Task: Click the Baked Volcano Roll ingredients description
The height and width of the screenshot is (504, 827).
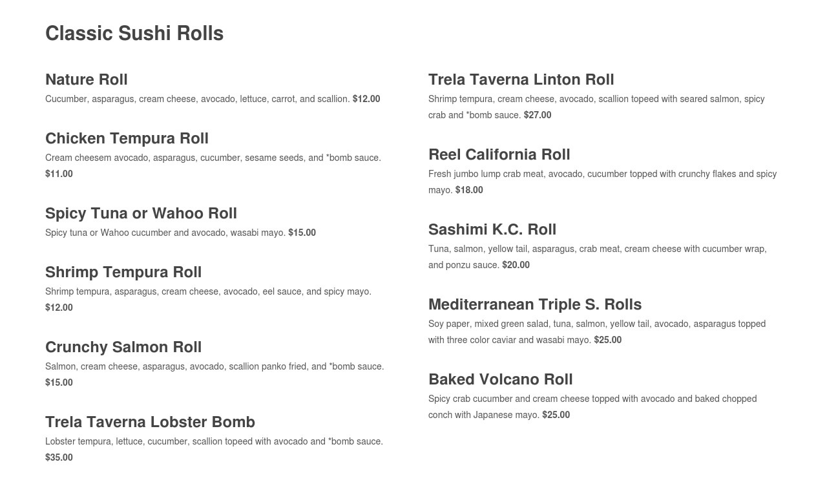Action: pyautogui.click(x=592, y=399)
